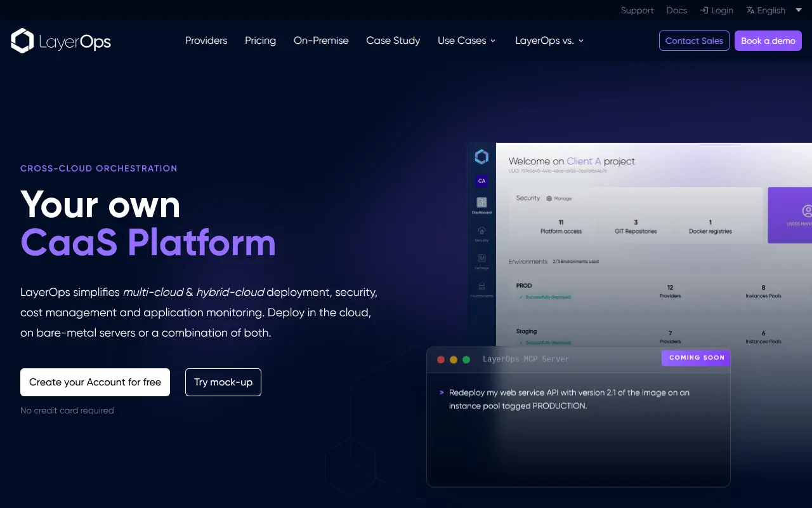
Task: Click the Login arrow icon
Action: [x=704, y=10]
